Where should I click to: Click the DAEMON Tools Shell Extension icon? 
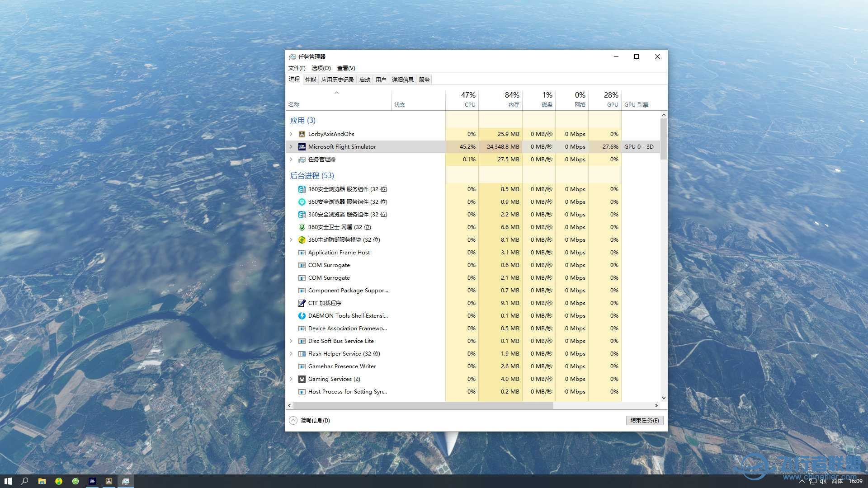coord(302,316)
